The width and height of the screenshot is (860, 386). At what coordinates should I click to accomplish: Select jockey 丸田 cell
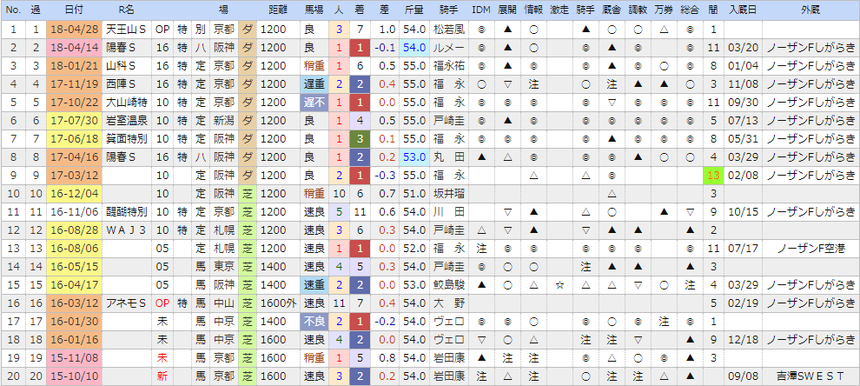click(448, 157)
